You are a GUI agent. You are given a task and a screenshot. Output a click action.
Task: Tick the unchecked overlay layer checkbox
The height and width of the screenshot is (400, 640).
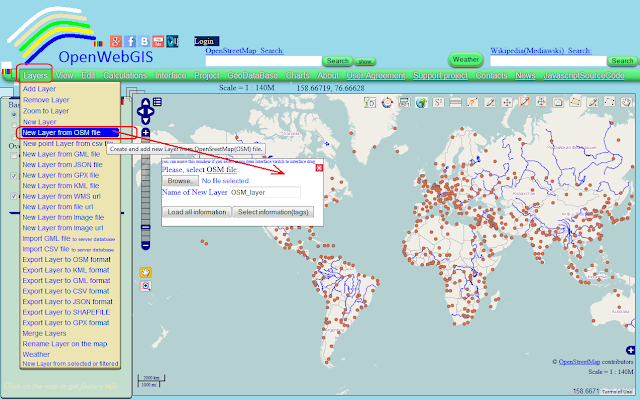click(13, 156)
